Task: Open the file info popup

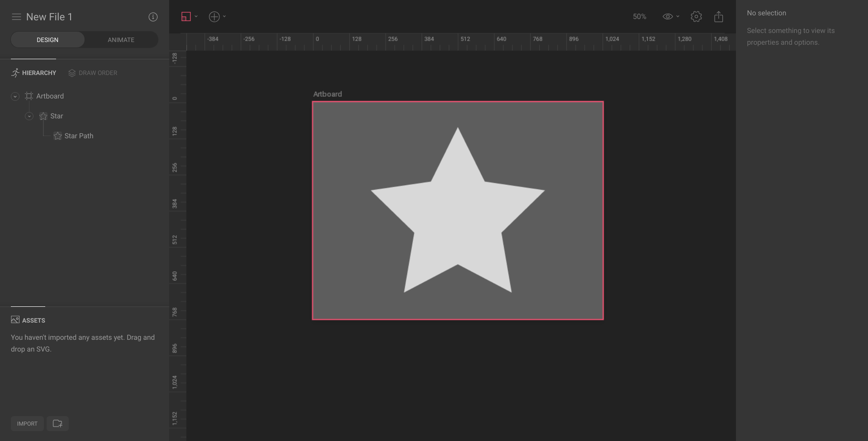Action: [x=153, y=17]
